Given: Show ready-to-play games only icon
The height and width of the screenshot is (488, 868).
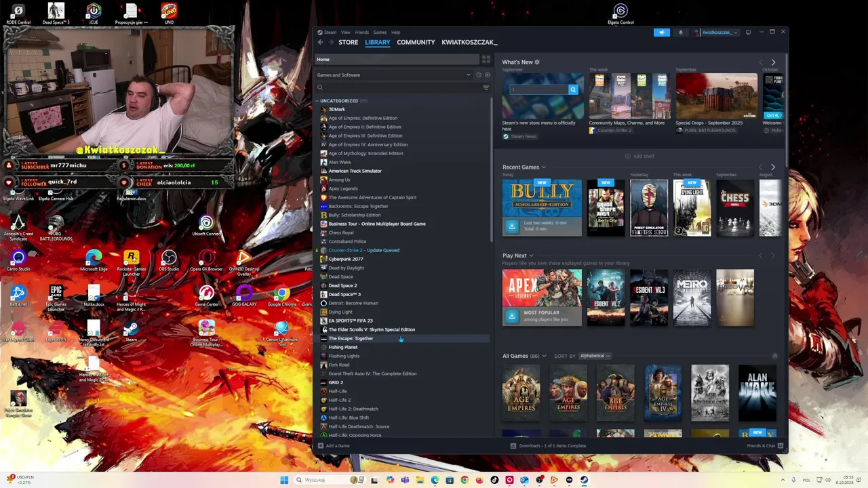Looking at the screenshot, I should [x=487, y=75].
